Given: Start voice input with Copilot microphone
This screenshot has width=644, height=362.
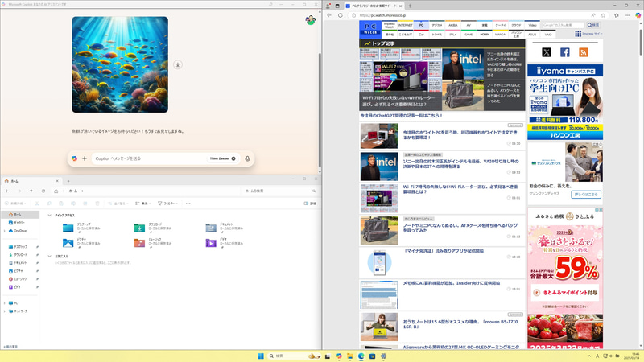Looking at the screenshot, I should [247, 158].
